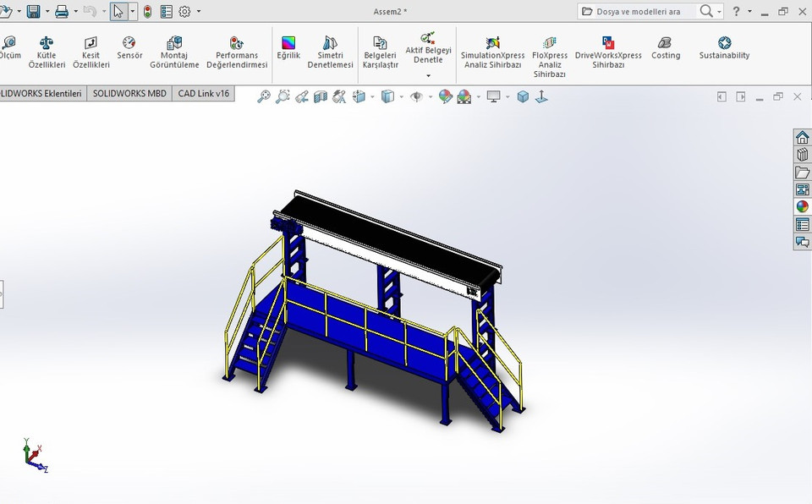Open Kesit Özellikleri tool
Screen dimensions: 812x504
91,52
